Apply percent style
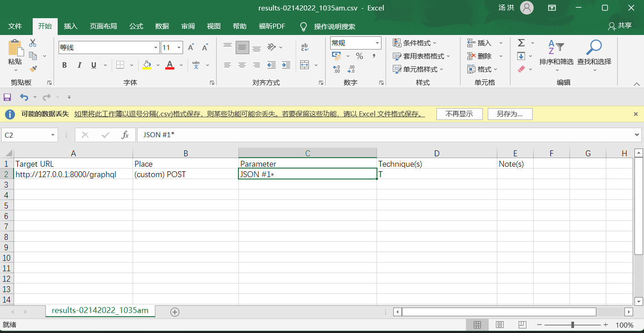The width and height of the screenshot is (644, 333). pos(359,56)
